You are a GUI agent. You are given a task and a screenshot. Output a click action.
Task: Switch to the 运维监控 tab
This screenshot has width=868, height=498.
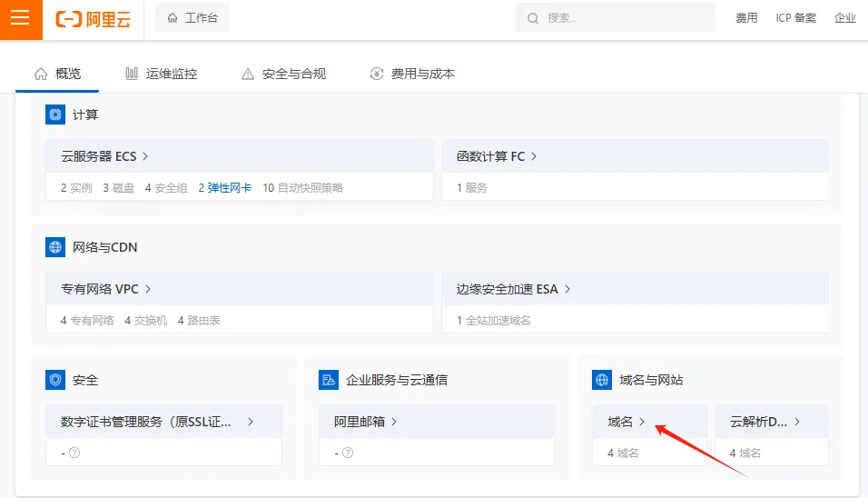click(161, 74)
